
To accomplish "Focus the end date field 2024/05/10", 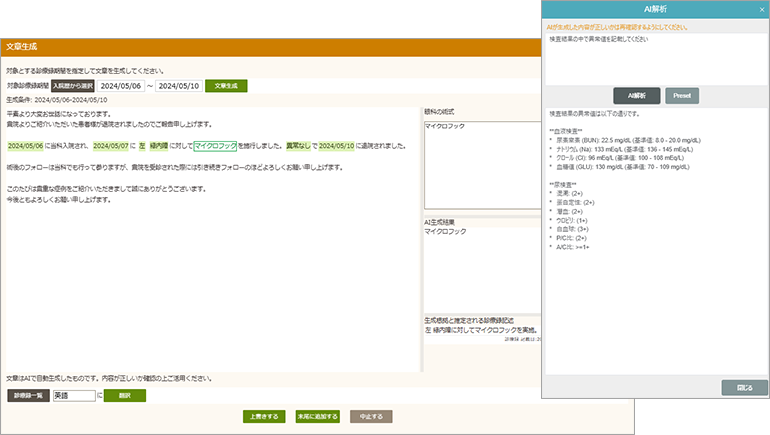I will [x=179, y=86].
